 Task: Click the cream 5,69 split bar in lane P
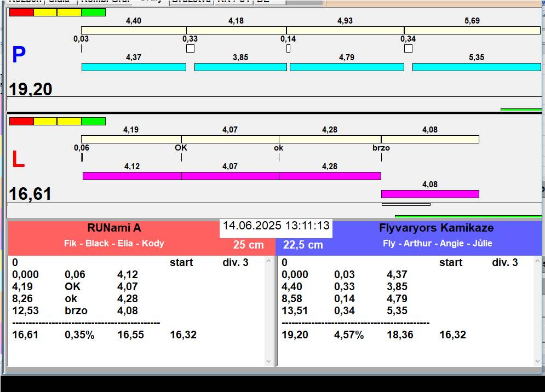[472, 30]
